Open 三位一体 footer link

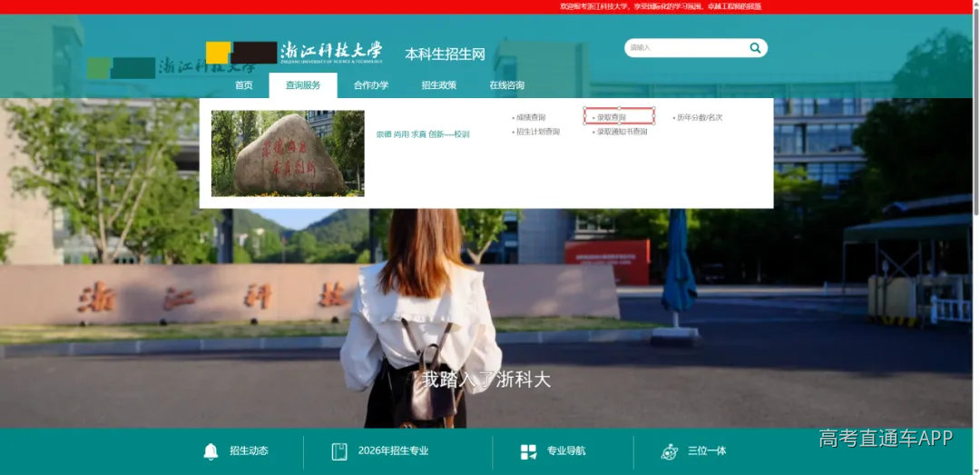(x=707, y=450)
